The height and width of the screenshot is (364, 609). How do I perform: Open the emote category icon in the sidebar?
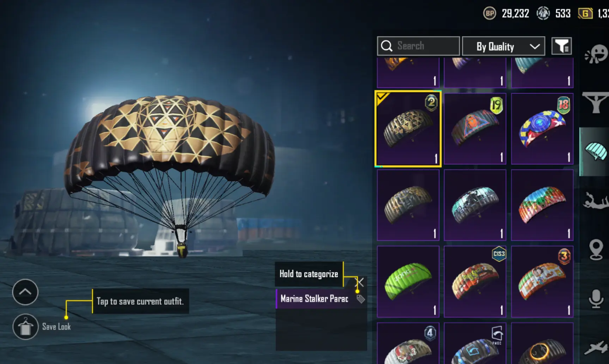pos(596,54)
